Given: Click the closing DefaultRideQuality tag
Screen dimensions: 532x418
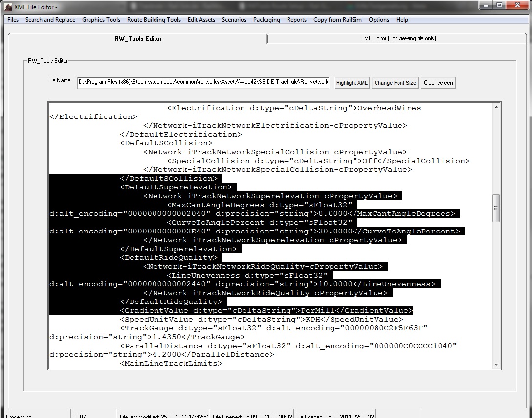Looking at the screenshot, I should coord(171,302).
